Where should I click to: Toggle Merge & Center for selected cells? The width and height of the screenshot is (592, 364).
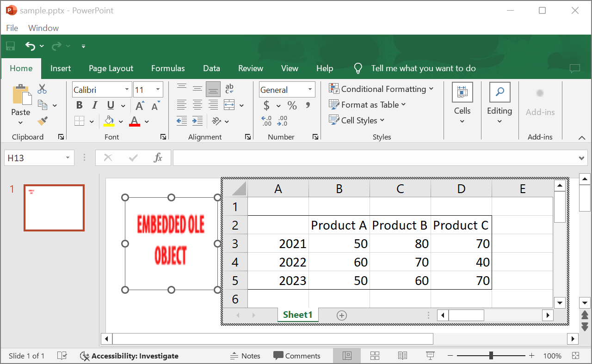[x=228, y=105]
